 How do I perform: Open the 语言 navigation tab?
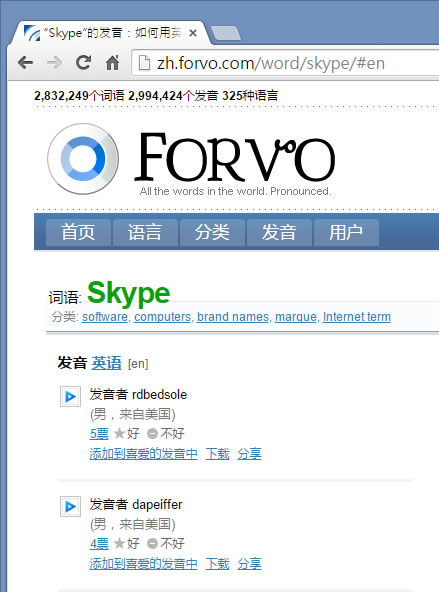pyautogui.click(x=145, y=232)
